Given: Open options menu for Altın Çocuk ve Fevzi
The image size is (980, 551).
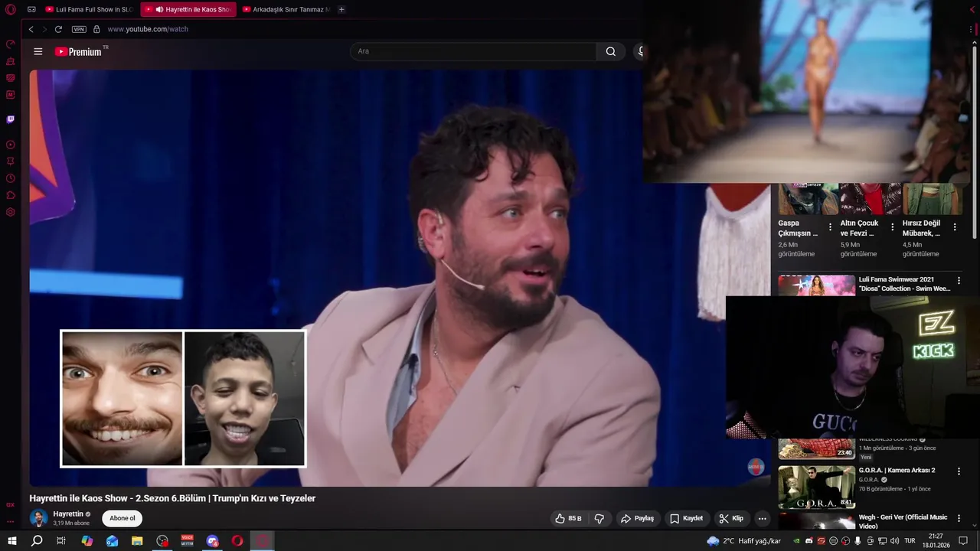Looking at the screenshot, I should click(892, 227).
